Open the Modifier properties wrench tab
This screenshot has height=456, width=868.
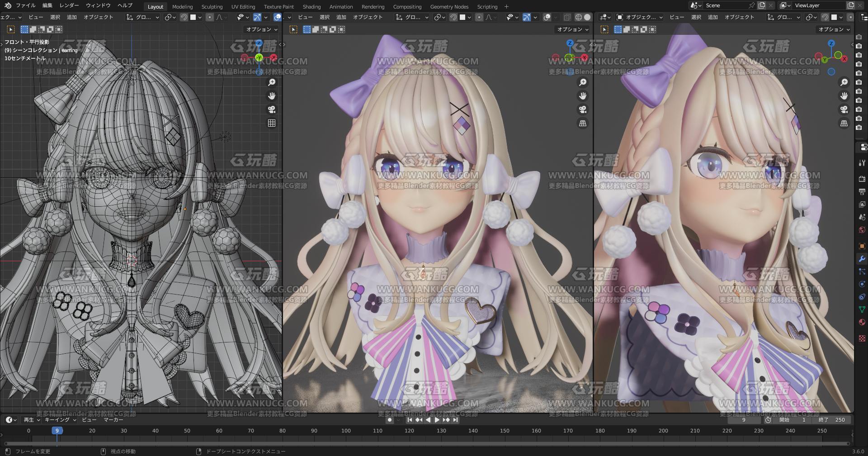[x=862, y=259]
